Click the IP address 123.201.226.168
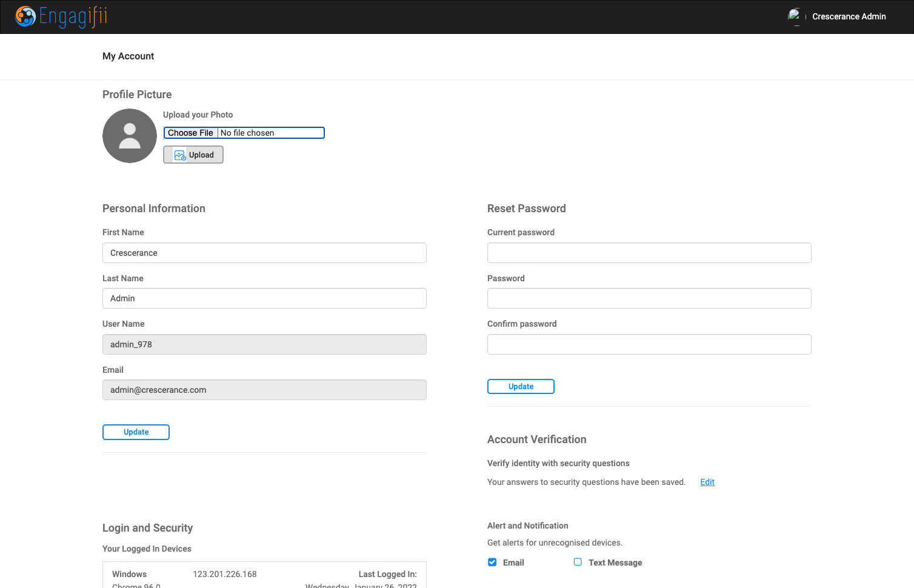This screenshot has width=914, height=588. [225, 574]
